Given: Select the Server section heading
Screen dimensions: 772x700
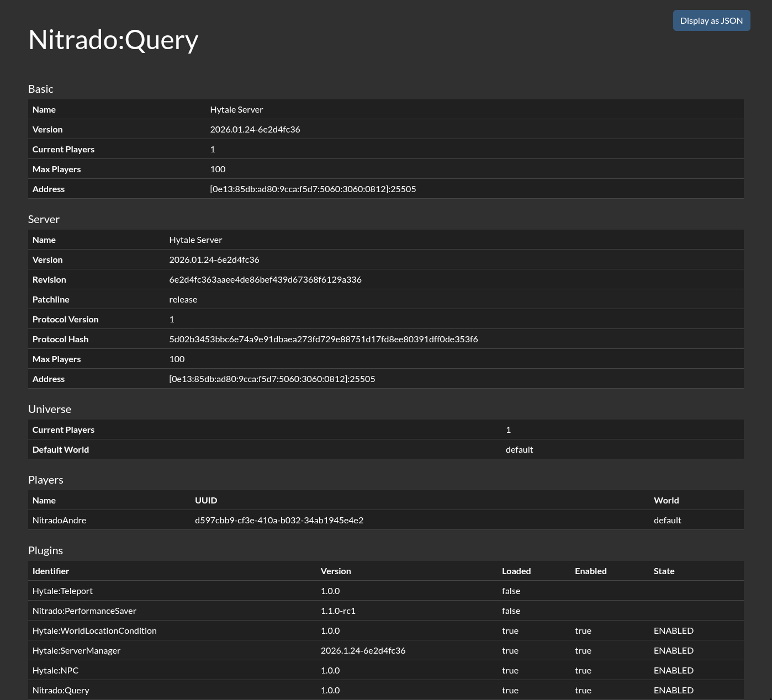Looking at the screenshot, I should (x=44, y=219).
